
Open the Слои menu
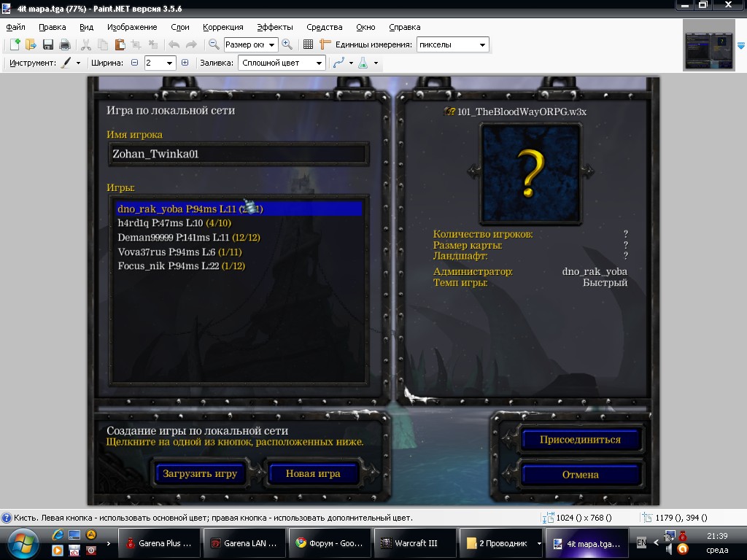[x=180, y=27]
